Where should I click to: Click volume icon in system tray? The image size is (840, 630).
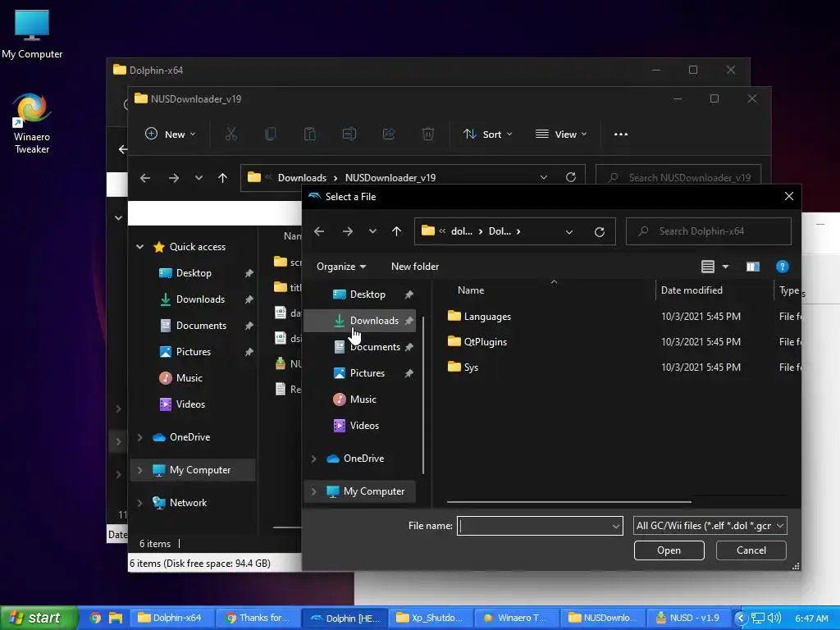(774, 619)
